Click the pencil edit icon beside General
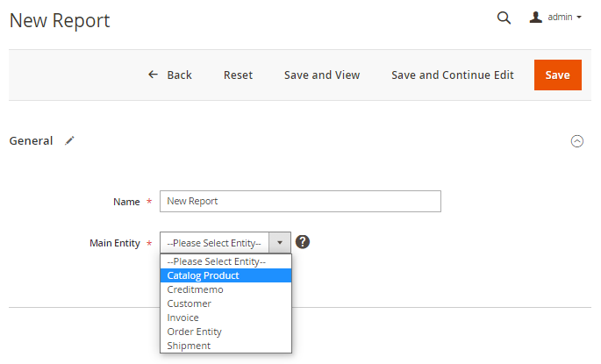Screen dimensions: 601x364 click(70, 140)
